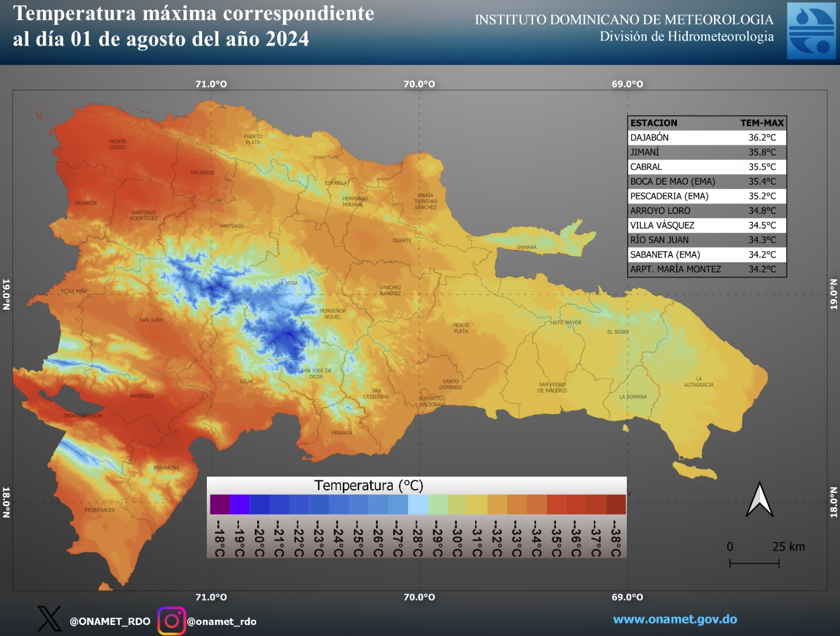Click the ARPT. MARÍA MONTEZ row
Image resolution: width=840 pixels, height=636 pixels.
click(x=707, y=269)
